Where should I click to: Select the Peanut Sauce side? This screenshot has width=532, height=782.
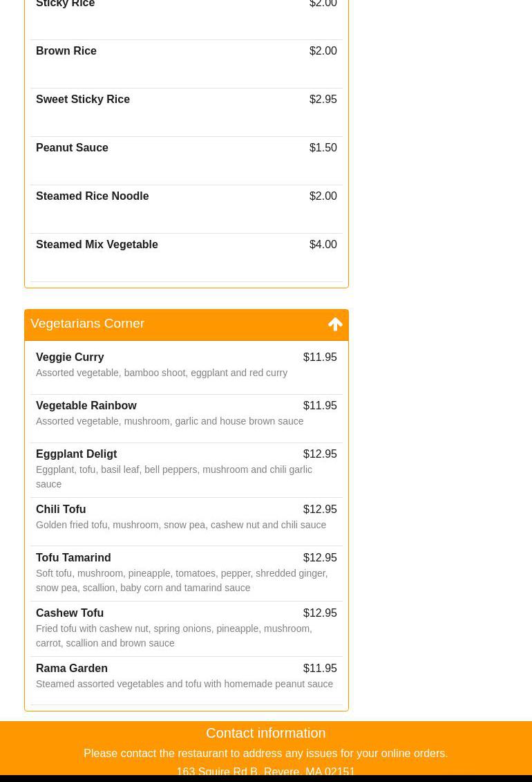point(72,148)
